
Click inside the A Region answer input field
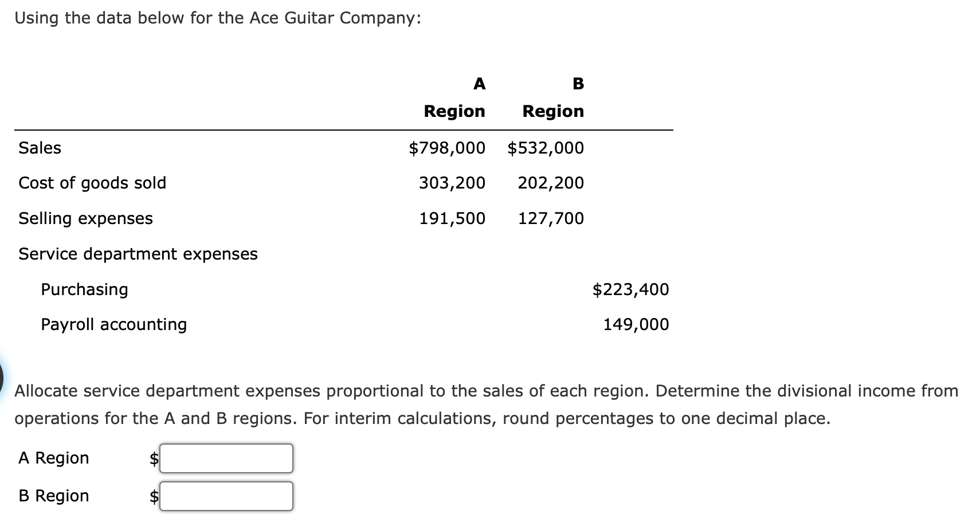[226, 457]
